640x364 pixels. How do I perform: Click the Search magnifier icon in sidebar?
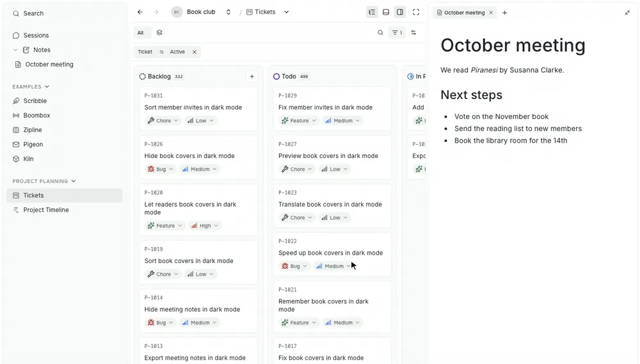(16, 13)
